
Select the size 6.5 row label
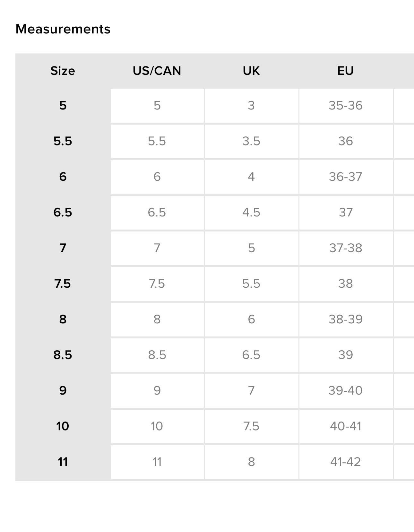click(63, 212)
